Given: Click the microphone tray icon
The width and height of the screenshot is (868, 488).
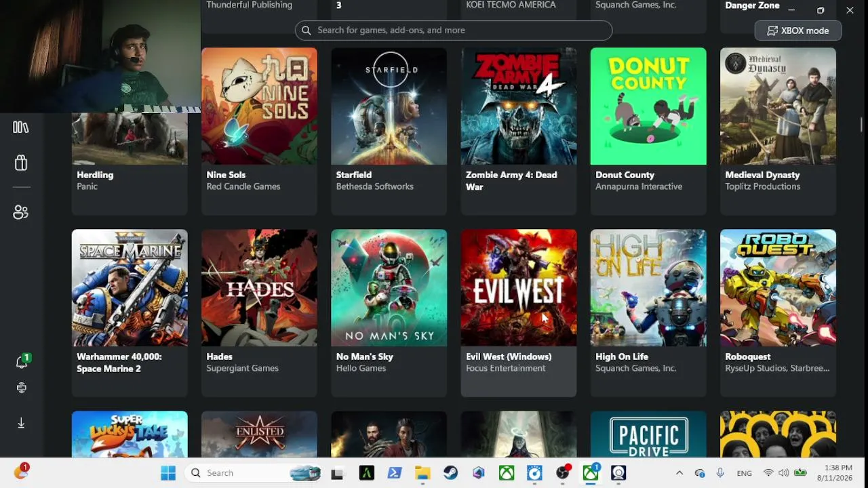Looking at the screenshot, I should 720,473.
